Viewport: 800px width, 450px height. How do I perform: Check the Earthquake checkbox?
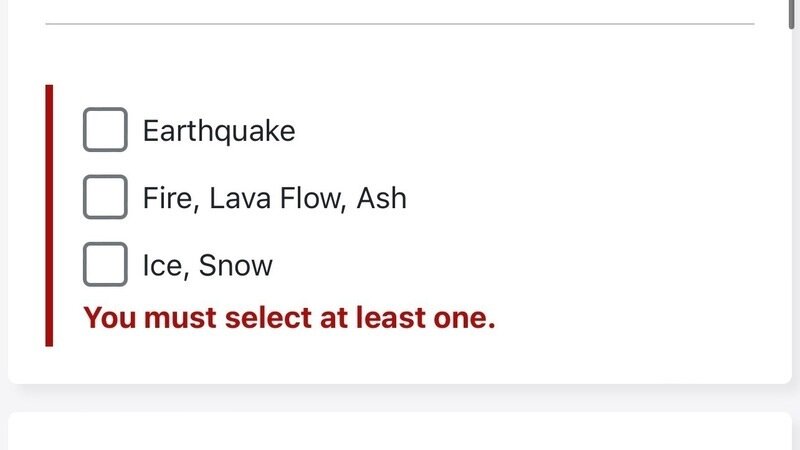coord(105,130)
